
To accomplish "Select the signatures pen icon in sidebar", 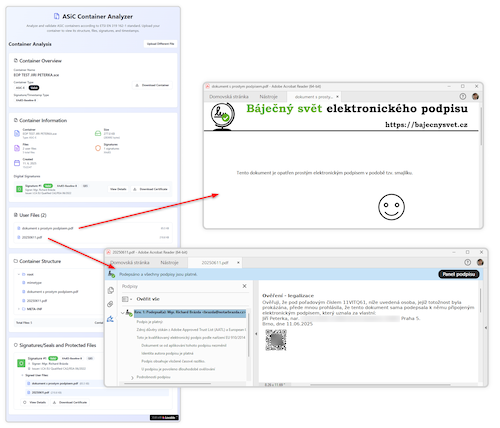I will click(x=110, y=319).
